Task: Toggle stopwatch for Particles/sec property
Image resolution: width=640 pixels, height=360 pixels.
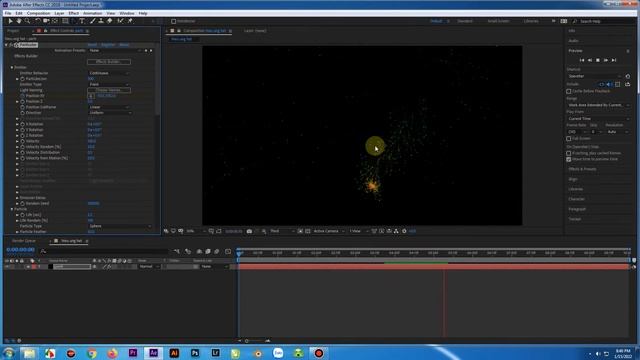Action: [22, 79]
